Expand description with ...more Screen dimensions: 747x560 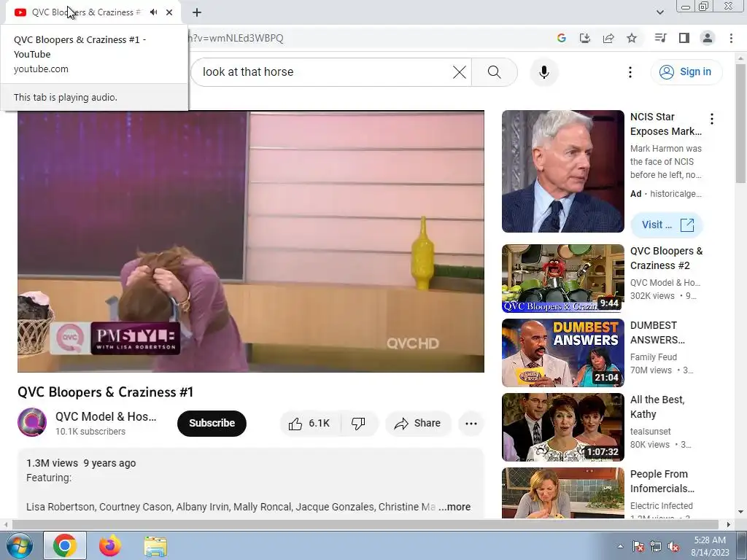tap(455, 507)
